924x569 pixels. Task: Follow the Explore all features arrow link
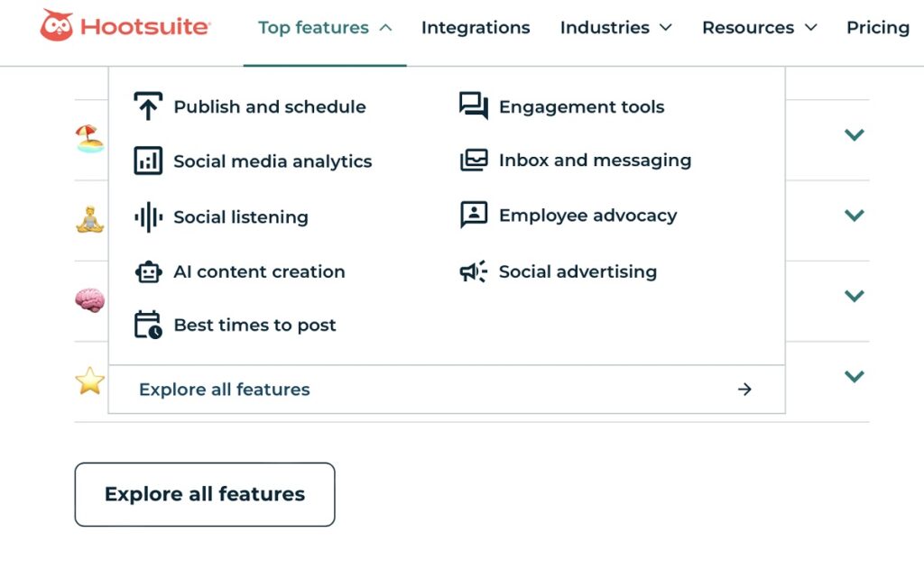coord(744,389)
